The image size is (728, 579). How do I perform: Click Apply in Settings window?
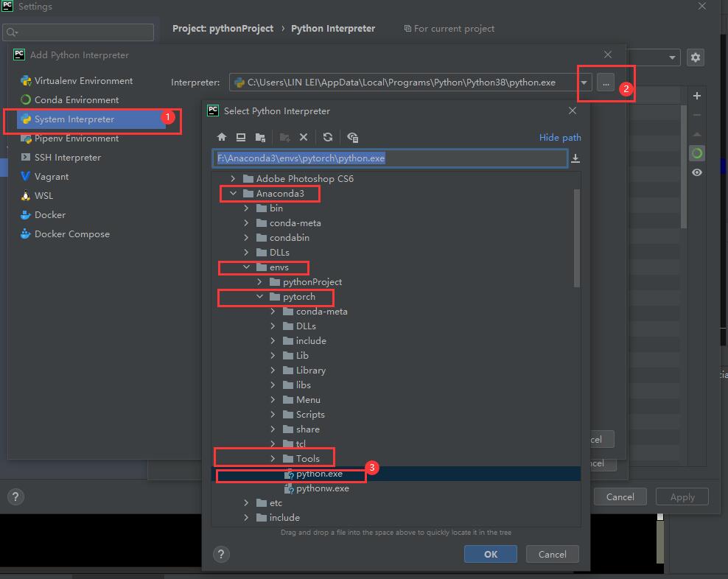click(x=682, y=496)
